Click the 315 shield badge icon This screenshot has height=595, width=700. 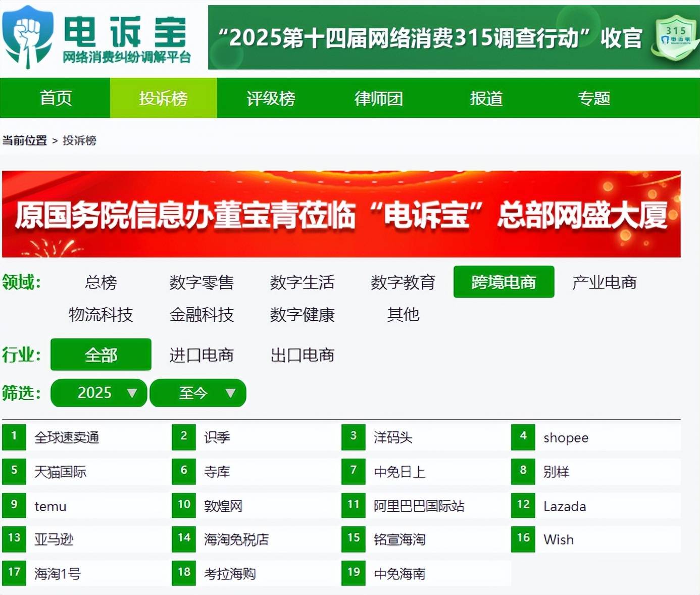click(x=676, y=38)
